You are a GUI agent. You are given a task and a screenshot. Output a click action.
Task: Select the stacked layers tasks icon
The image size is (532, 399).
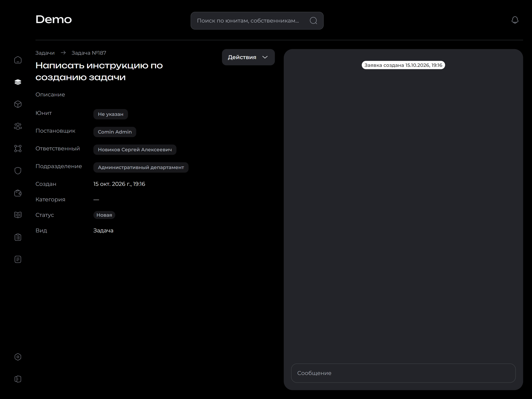pyautogui.click(x=18, y=82)
